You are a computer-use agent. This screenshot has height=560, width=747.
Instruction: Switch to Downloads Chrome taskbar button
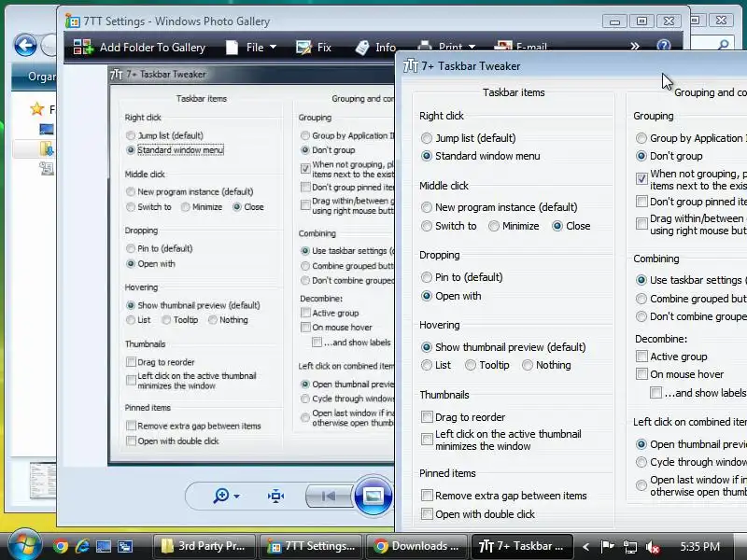416,546
